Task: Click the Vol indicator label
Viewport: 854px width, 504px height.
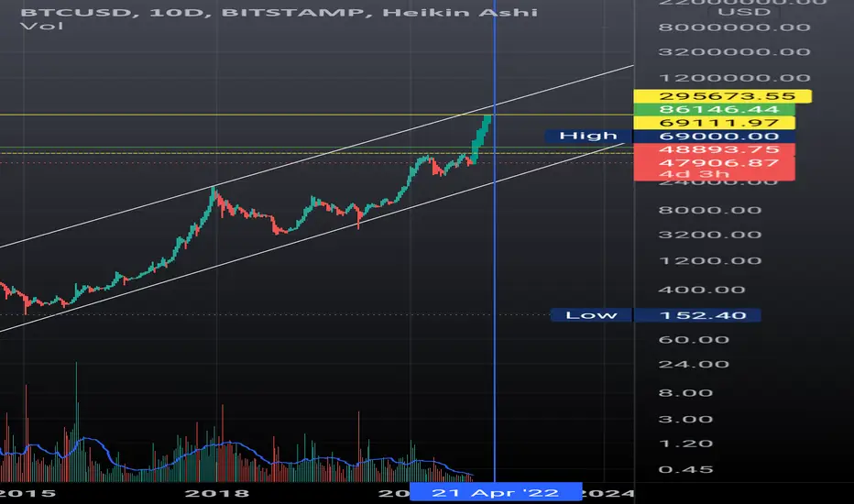Action: click(x=41, y=26)
